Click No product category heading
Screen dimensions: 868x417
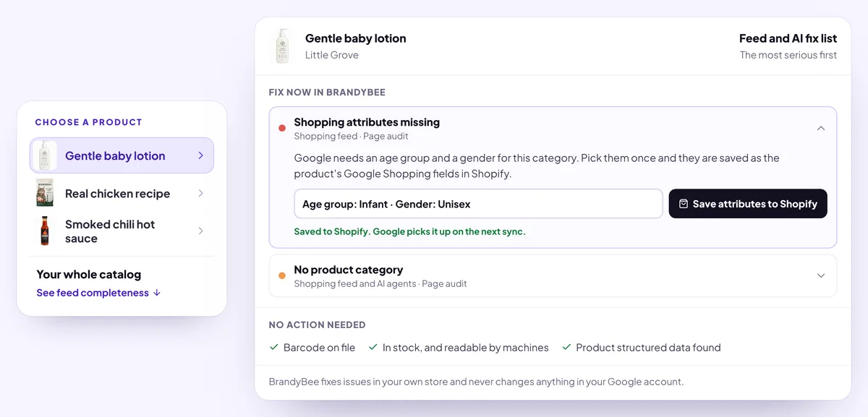point(349,270)
